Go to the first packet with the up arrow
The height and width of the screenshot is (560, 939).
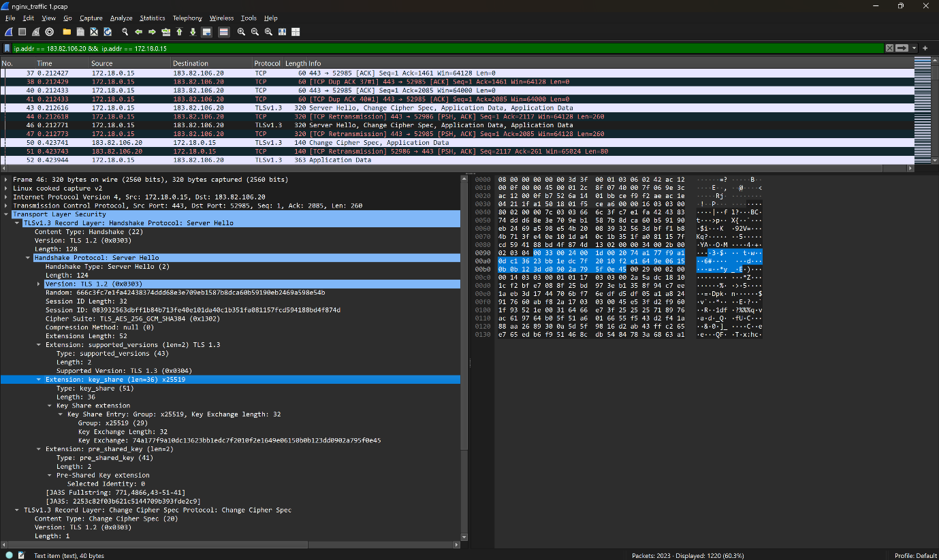tap(179, 32)
